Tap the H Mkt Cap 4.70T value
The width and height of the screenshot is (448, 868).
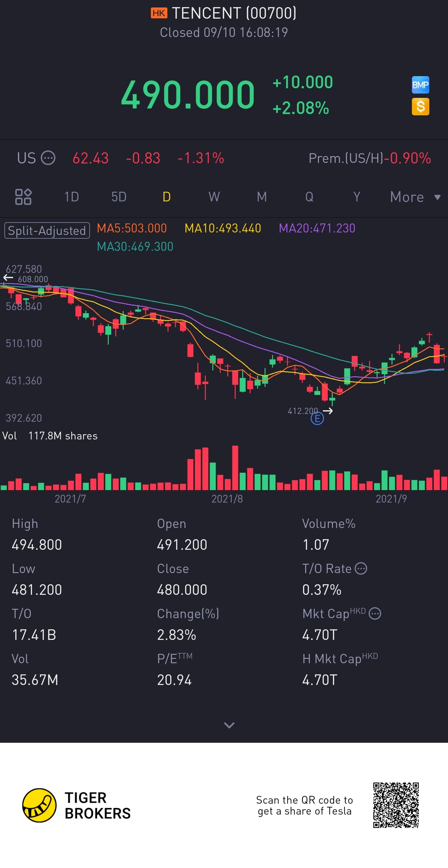click(x=320, y=680)
